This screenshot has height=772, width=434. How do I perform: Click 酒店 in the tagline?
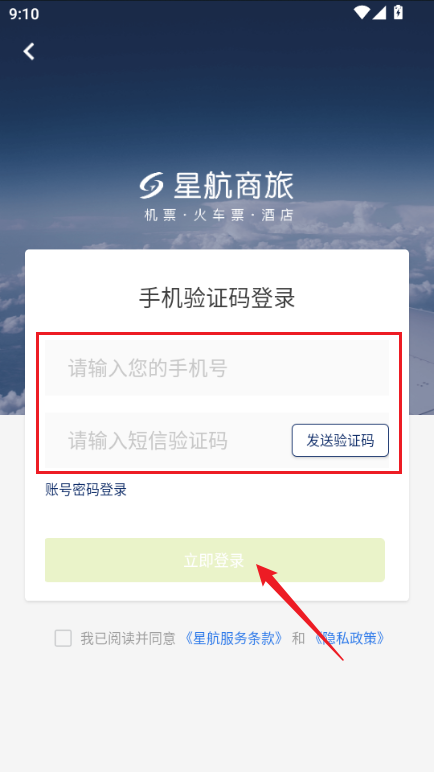(x=277, y=215)
